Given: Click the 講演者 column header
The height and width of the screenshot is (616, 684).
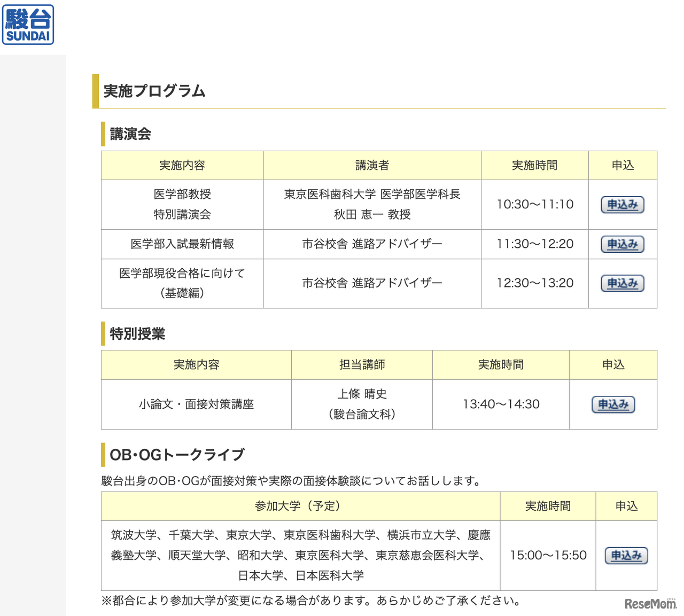Looking at the screenshot, I should click(372, 165).
